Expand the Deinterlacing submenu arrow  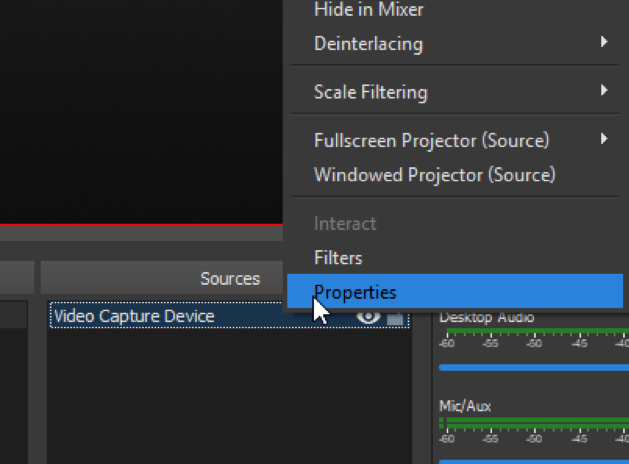coord(604,43)
